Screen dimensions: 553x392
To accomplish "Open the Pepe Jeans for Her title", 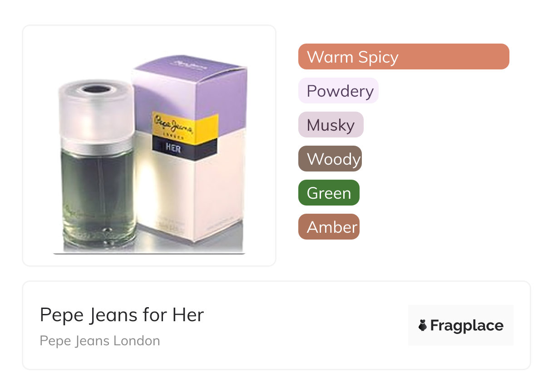I will click(x=122, y=314).
